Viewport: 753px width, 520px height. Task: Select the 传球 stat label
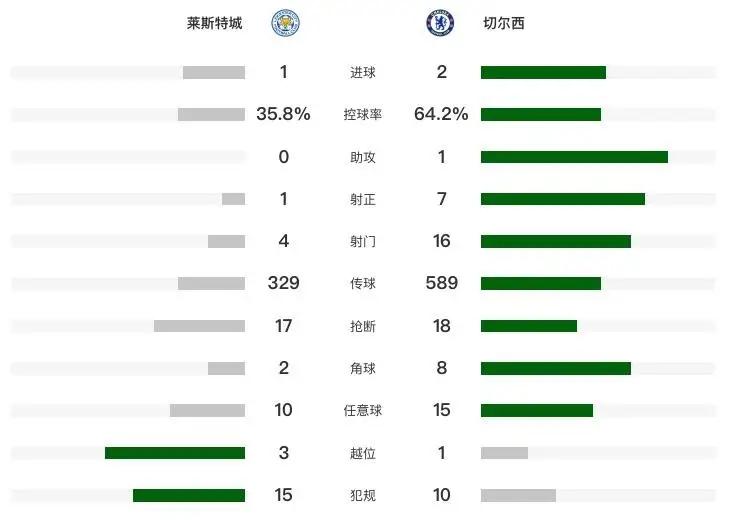(363, 283)
